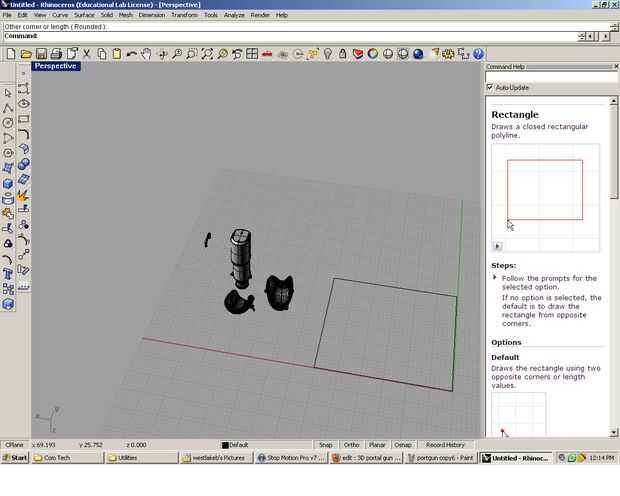Toggle Record History in status bar

[445, 445]
